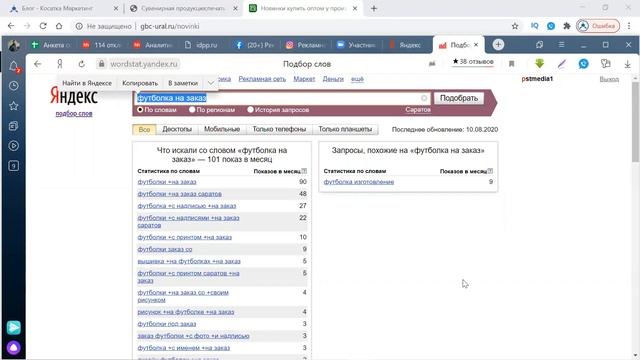
Task: Open the 'Рекламная сеть' link
Action: (262, 79)
